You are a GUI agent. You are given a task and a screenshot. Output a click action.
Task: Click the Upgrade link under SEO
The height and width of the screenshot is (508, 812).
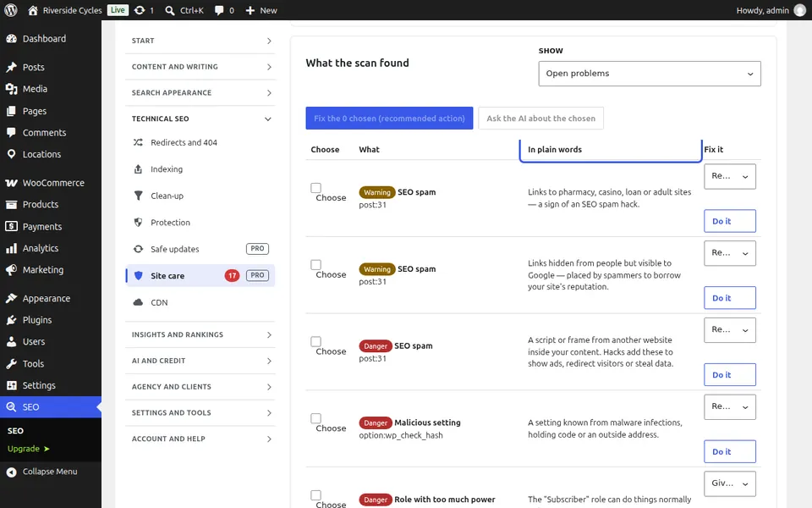pos(29,449)
